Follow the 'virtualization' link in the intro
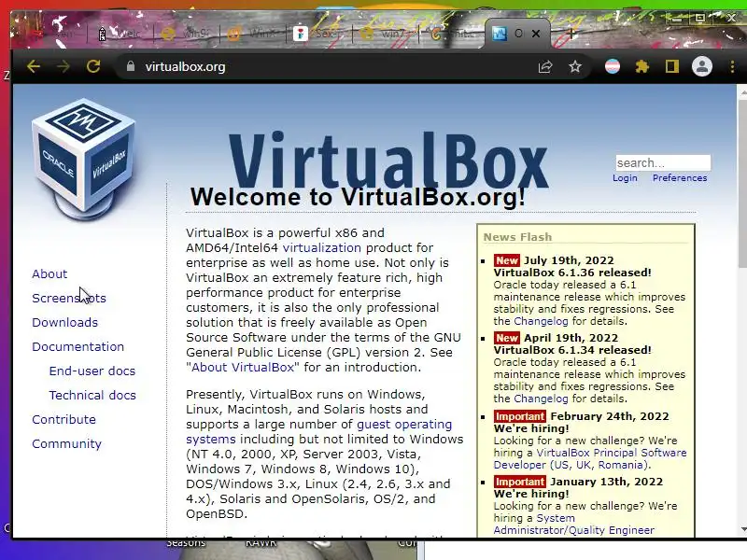747x560 pixels. click(322, 247)
